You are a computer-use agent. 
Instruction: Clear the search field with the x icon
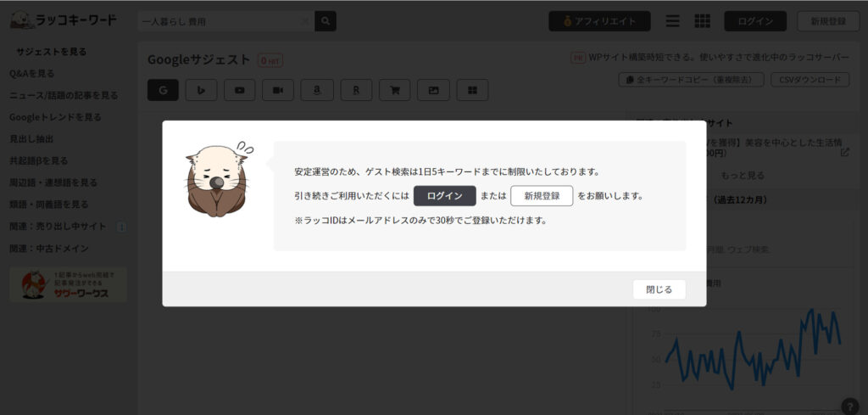[305, 21]
